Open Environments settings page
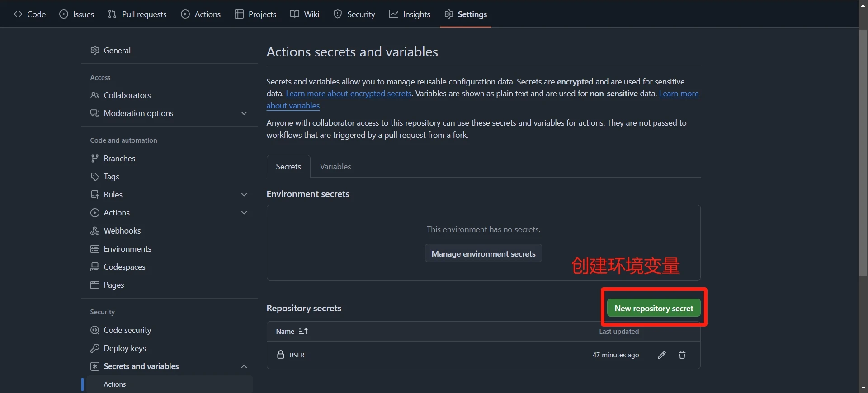Screen dimensions: 868x393 [x=127, y=248]
